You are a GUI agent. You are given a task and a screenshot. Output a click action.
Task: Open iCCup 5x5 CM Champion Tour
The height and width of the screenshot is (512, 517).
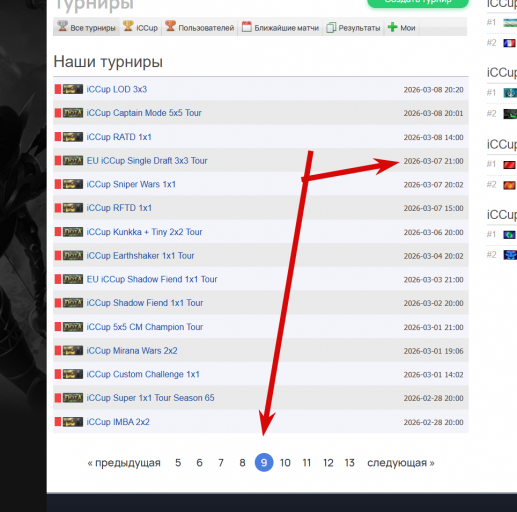[x=145, y=327]
